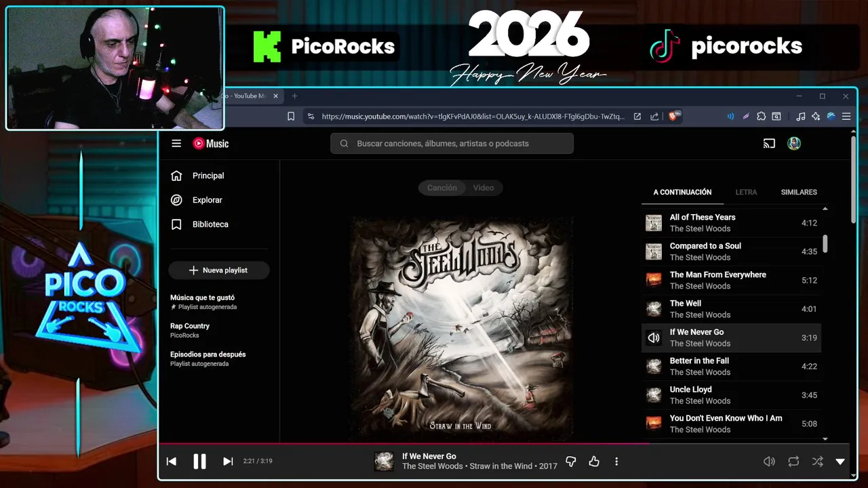Image resolution: width=868 pixels, height=488 pixels.
Task: Share this page from the address bar
Action: (x=654, y=117)
